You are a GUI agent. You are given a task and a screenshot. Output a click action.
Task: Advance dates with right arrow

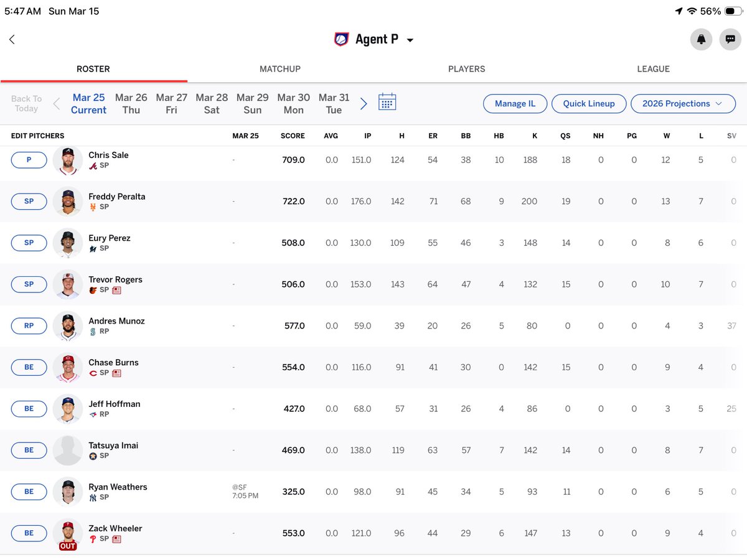(364, 103)
